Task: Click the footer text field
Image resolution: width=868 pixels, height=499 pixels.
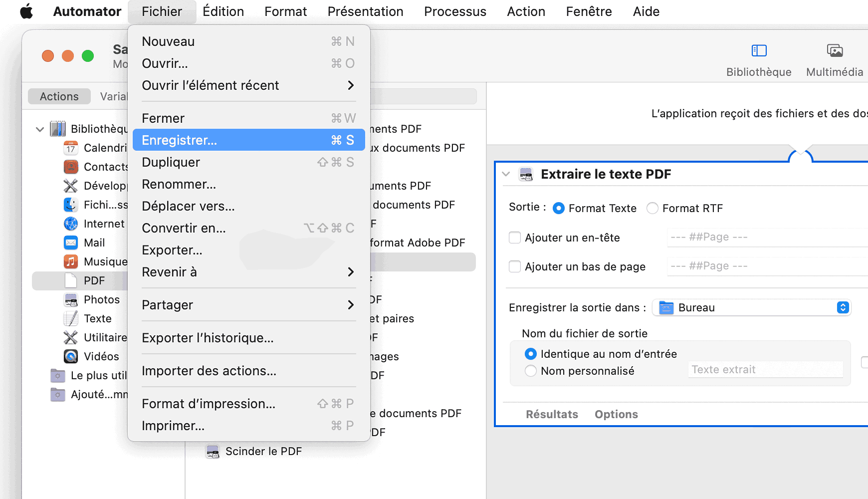Action: coord(767,266)
